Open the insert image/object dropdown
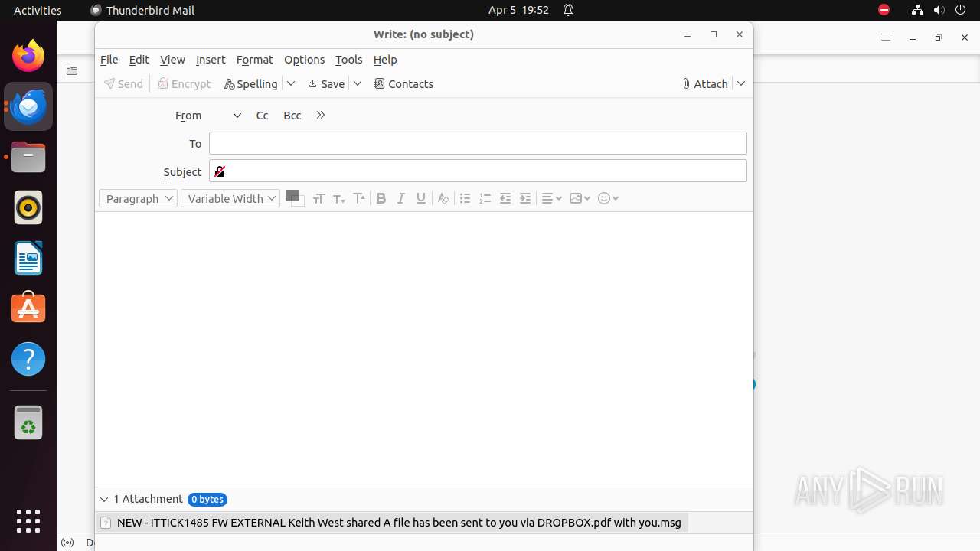980x551 pixels. (x=580, y=198)
